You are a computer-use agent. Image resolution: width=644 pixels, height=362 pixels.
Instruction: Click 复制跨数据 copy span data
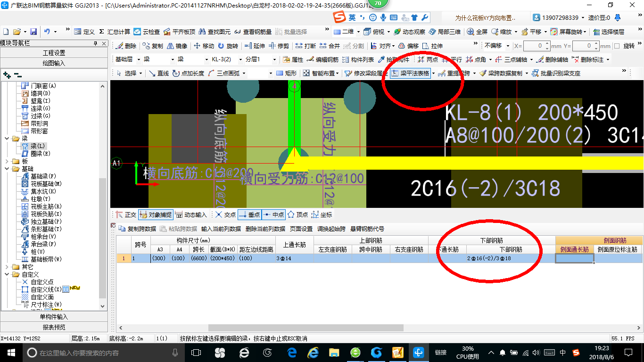point(137,229)
